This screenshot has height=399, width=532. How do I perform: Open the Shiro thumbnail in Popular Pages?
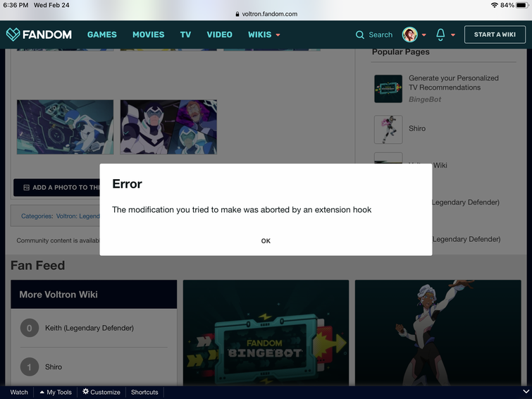(388, 130)
